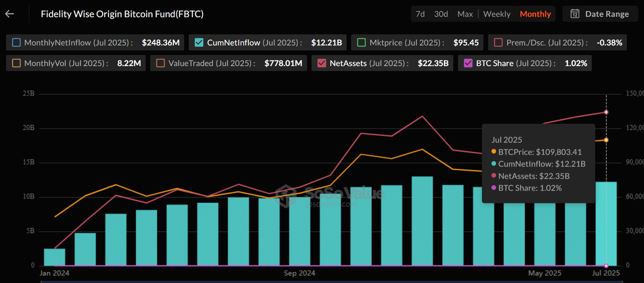Click the 90,000 right axis label
The height and width of the screenshot is (283, 644).
(x=635, y=162)
